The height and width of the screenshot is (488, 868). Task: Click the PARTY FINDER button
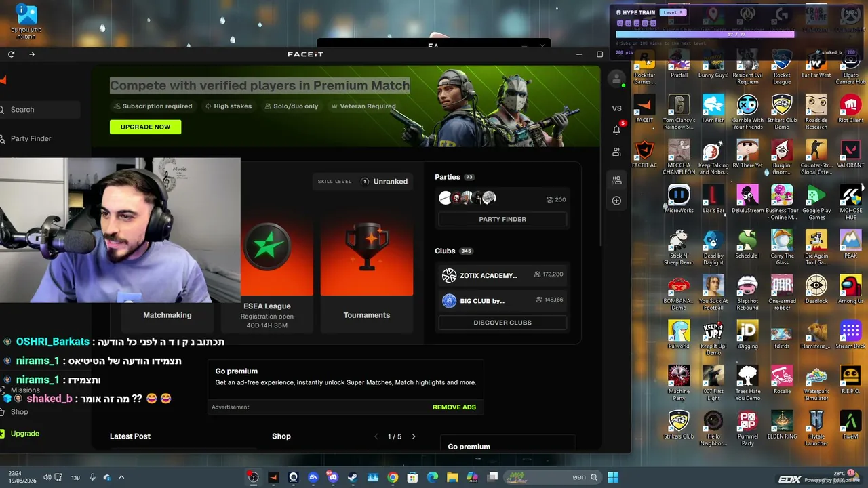tap(502, 219)
